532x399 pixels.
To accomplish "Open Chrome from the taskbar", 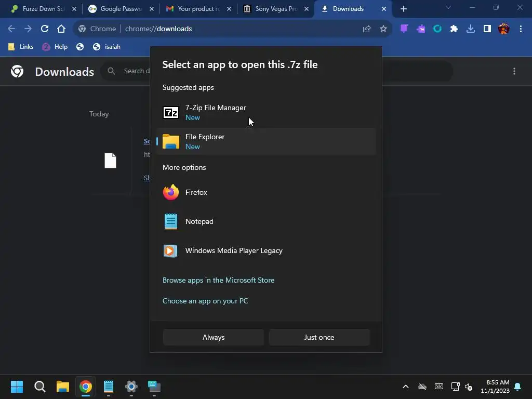I will tap(86, 387).
